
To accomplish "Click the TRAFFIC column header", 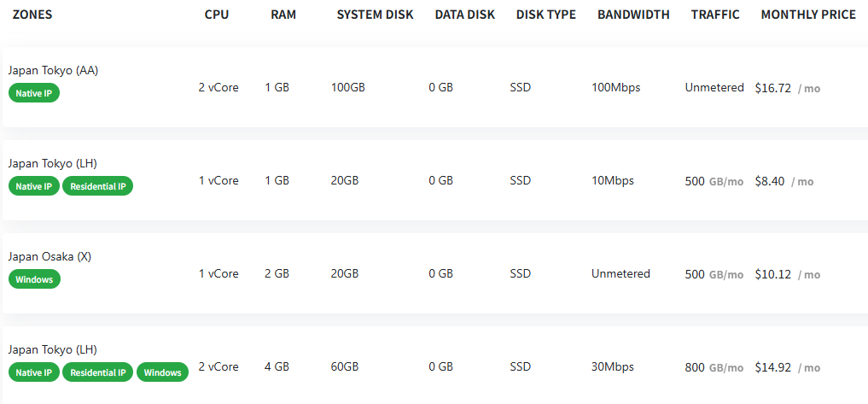I will (715, 15).
